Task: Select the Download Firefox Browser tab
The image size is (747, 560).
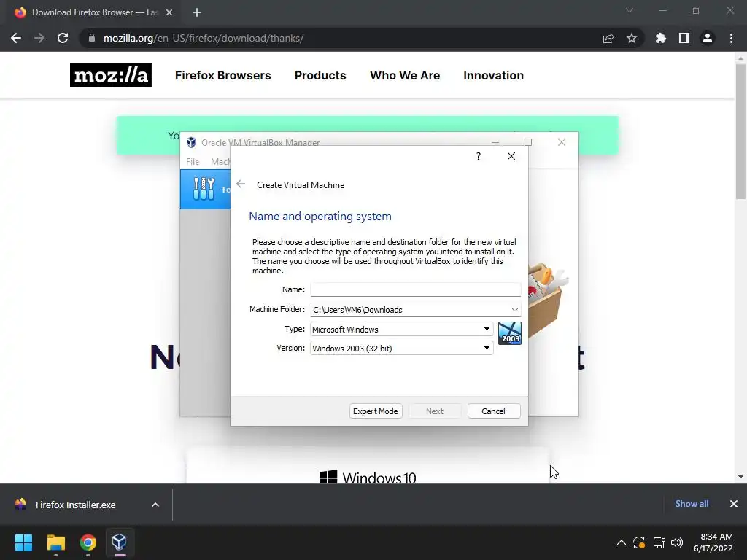Action: [x=94, y=12]
